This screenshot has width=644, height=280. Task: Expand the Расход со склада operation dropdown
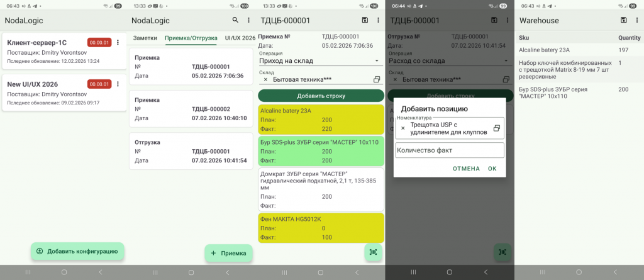tap(450, 61)
